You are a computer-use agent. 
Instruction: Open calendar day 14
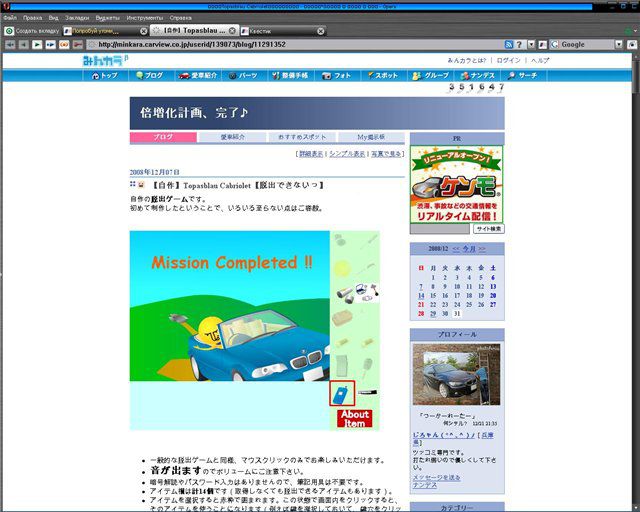point(421,296)
